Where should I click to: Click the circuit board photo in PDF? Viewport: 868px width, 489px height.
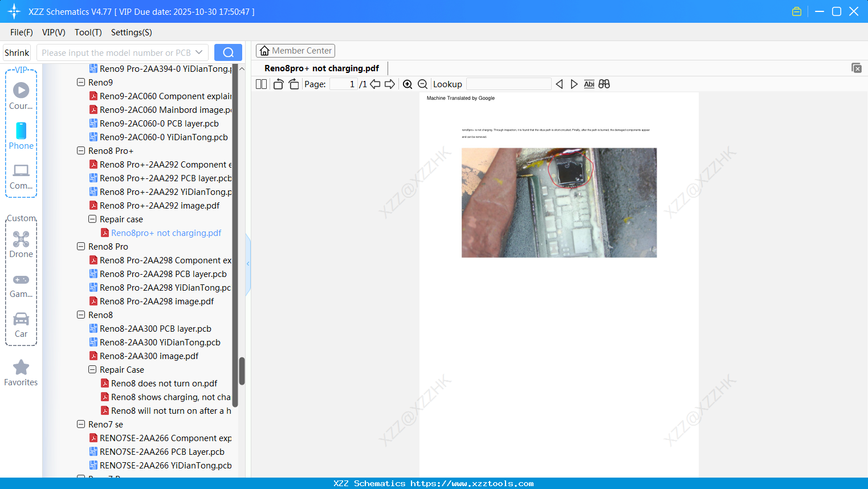(559, 202)
